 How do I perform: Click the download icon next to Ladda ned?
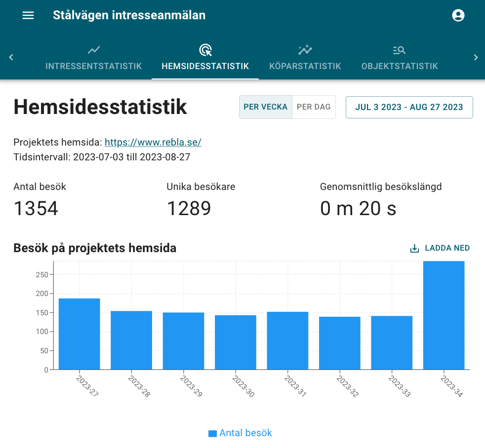[414, 248]
